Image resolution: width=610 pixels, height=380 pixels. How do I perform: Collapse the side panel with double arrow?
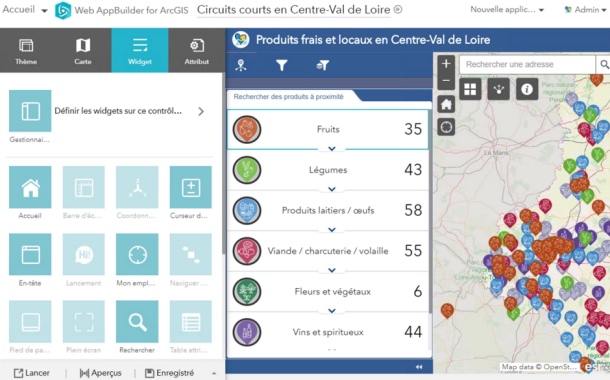419,367
